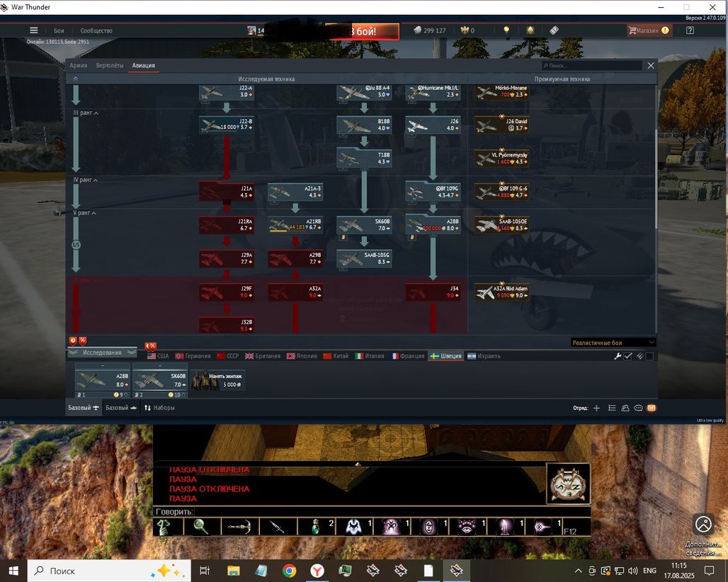
Task: Click Нанять экипаж for 5 000
Action: point(217,380)
